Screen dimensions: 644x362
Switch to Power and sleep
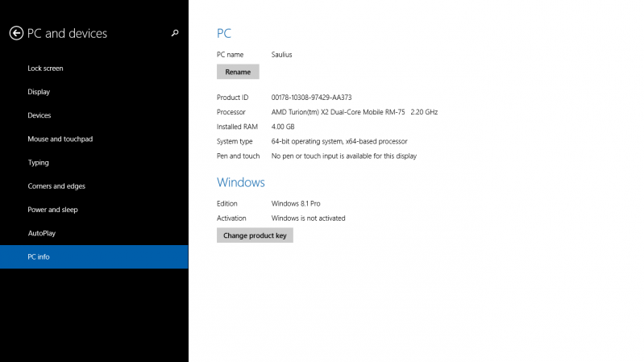[53, 210]
